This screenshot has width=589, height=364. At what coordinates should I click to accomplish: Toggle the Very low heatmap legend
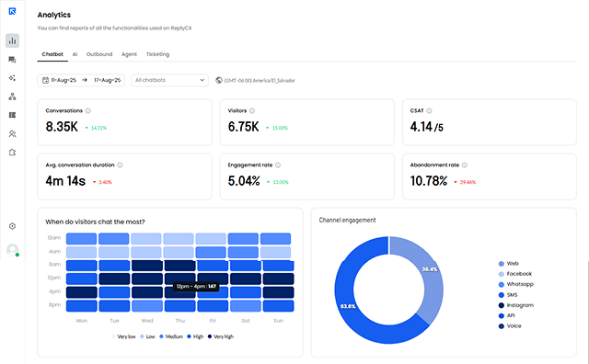click(123, 336)
